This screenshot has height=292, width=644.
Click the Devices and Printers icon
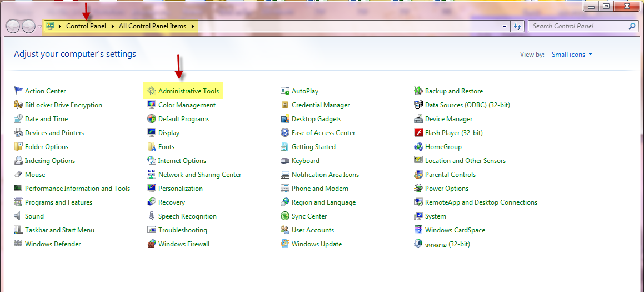[18, 133]
